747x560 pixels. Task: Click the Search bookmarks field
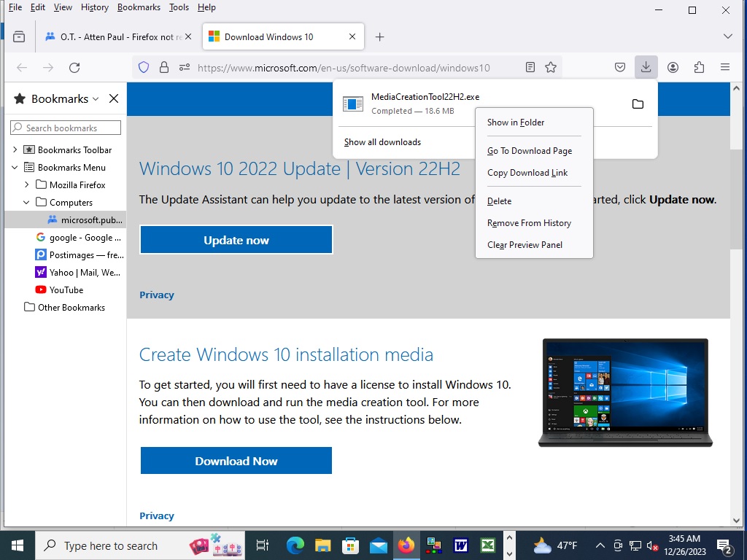pyautogui.click(x=66, y=128)
